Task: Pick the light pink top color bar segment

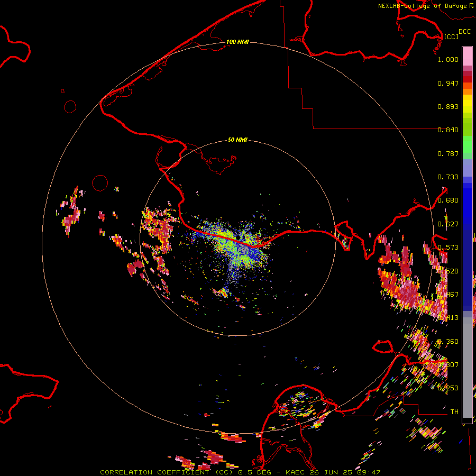Action: (467, 56)
